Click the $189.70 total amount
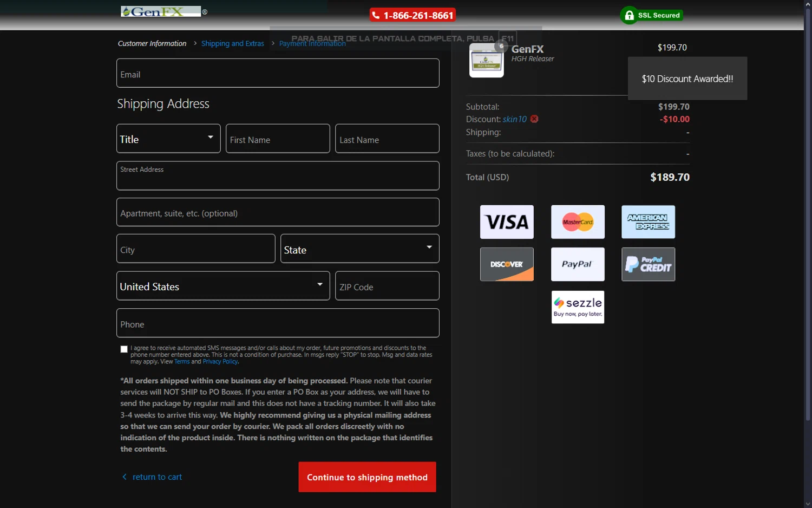 (670, 177)
